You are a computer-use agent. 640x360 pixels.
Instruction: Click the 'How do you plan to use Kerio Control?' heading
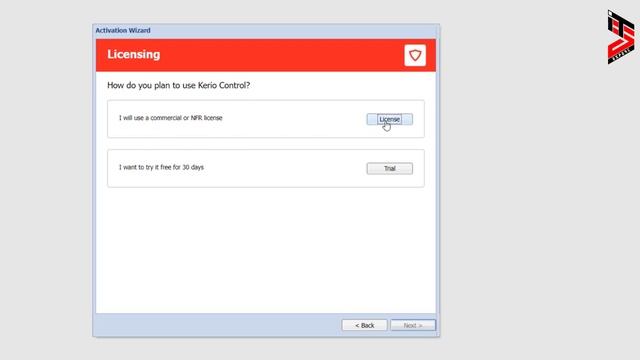click(178, 85)
